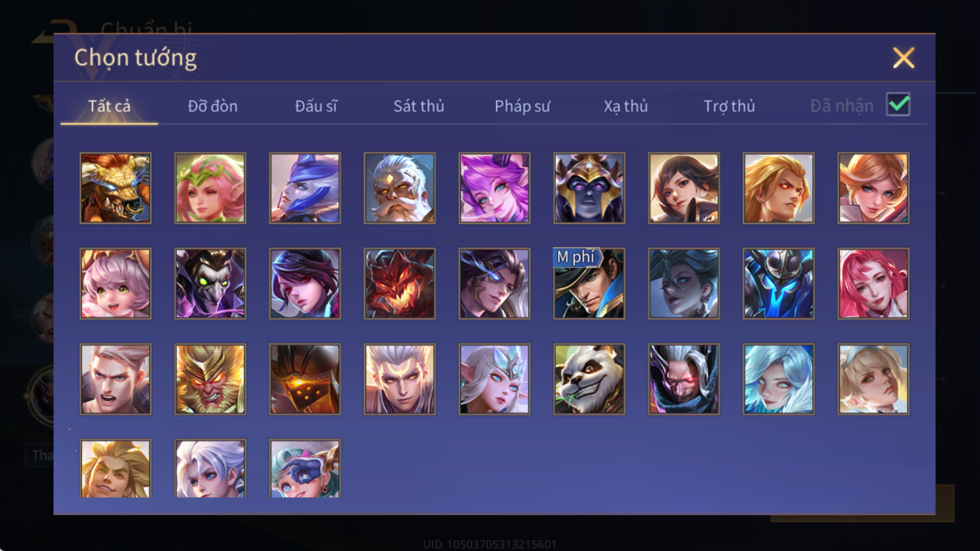
Task: Switch to the "Đỡ đòn" tab
Action: click(213, 106)
